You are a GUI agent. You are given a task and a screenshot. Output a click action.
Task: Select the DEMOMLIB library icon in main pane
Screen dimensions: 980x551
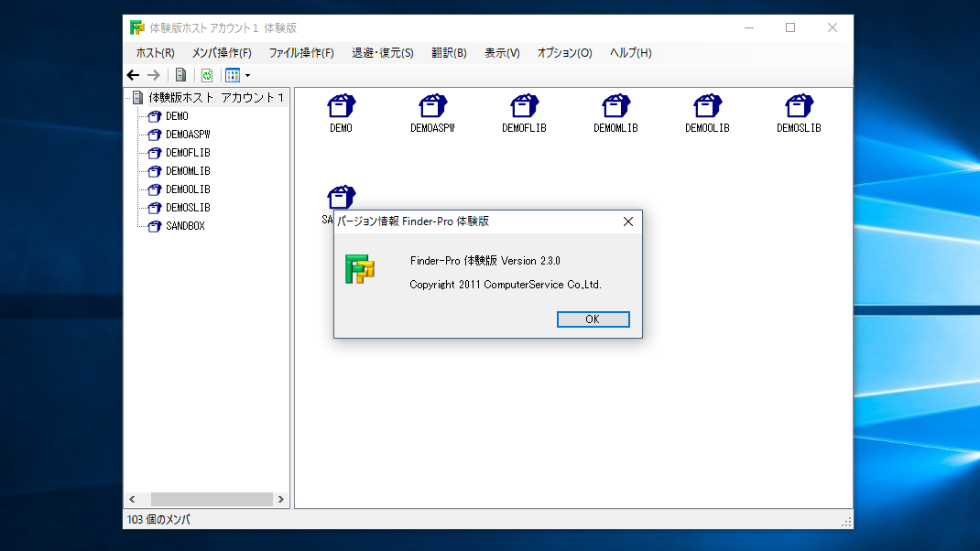(615, 106)
